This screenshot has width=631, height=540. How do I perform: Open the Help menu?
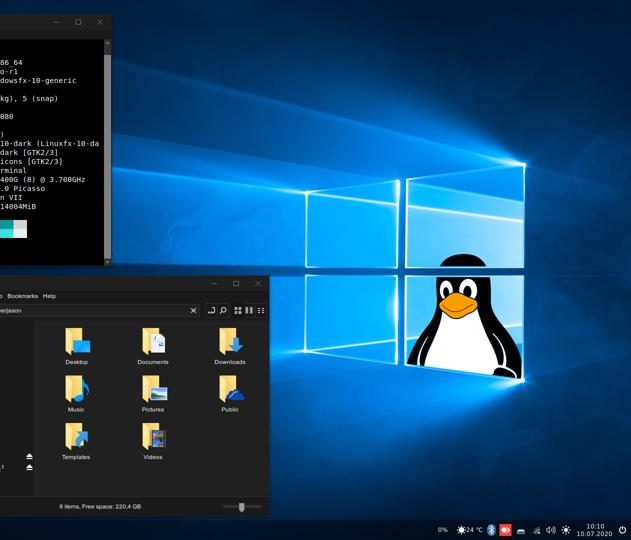click(49, 296)
